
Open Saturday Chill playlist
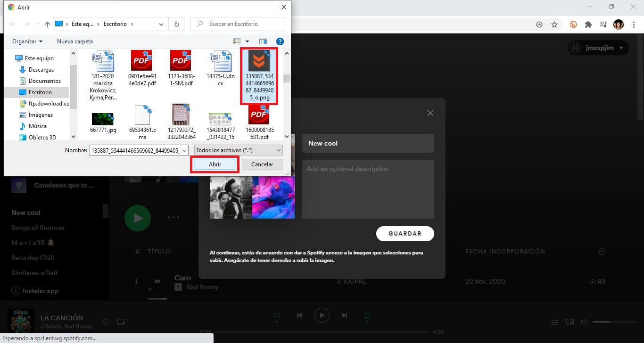[33, 258]
